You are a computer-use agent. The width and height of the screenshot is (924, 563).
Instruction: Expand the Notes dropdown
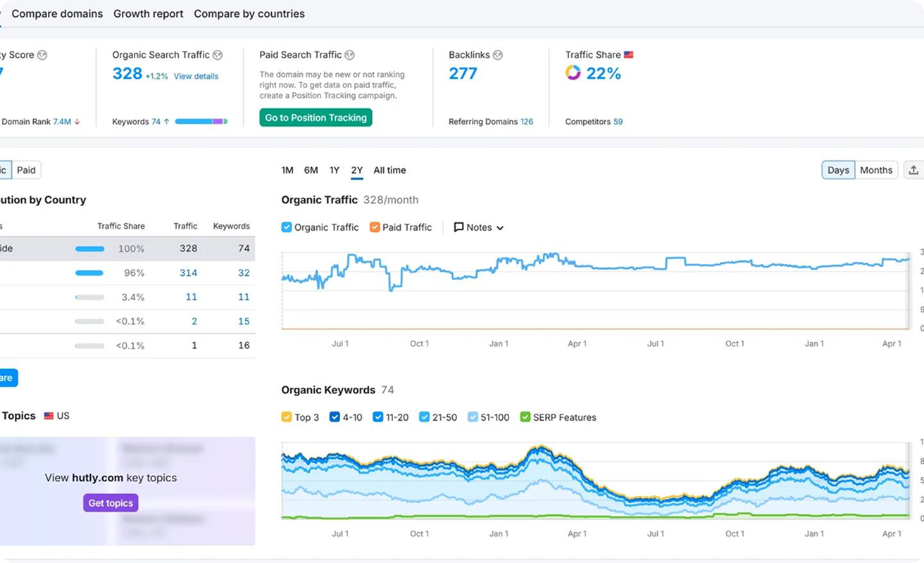click(x=499, y=227)
